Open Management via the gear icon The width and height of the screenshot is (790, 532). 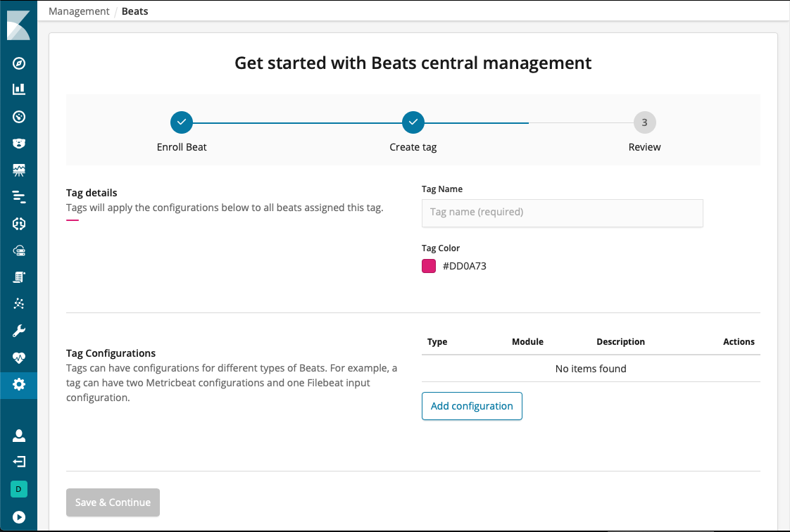(18, 384)
